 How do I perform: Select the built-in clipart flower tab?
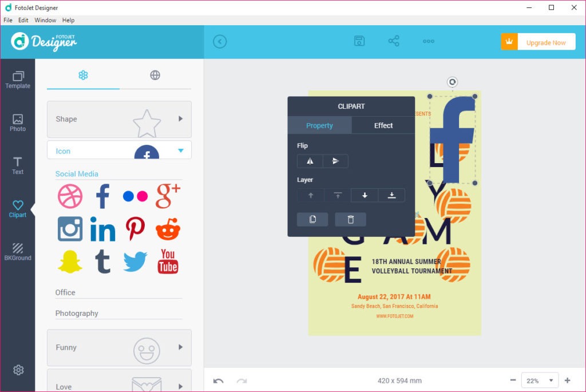[x=83, y=76]
